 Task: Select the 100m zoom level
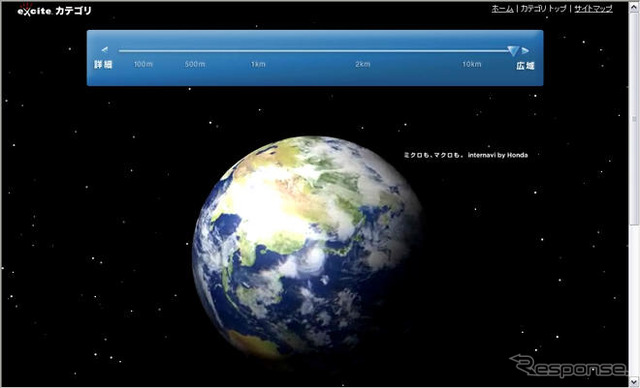coord(143,64)
